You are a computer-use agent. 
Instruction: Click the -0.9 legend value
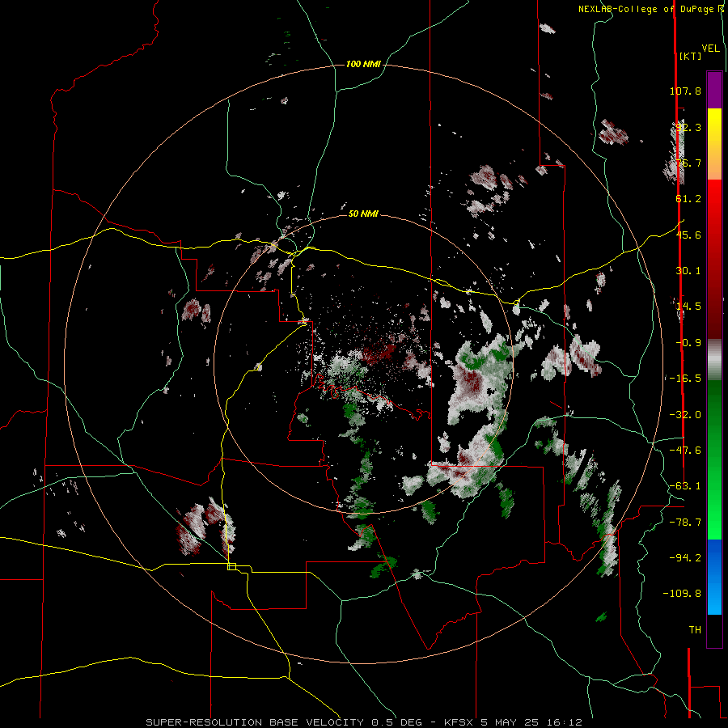click(x=688, y=343)
